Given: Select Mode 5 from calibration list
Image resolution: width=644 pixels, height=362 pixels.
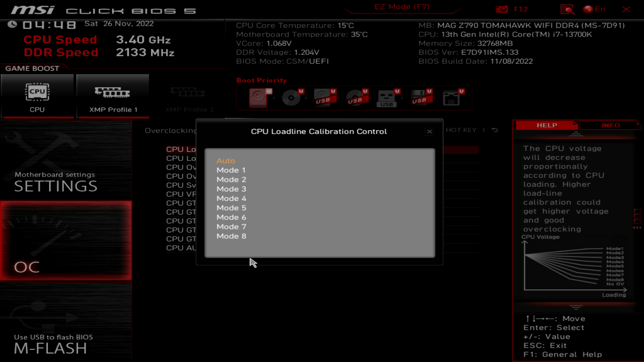Looking at the screenshot, I should tap(231, 208).
